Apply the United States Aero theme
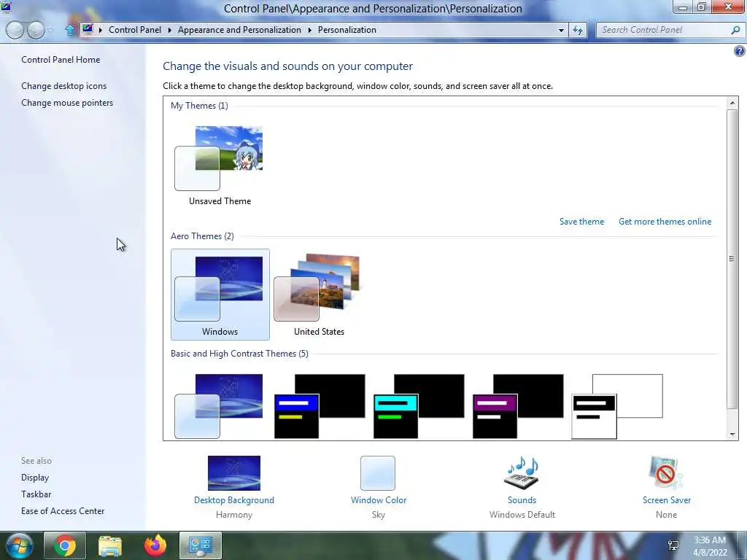The image size is (747, 560). (x=319, y=295)
